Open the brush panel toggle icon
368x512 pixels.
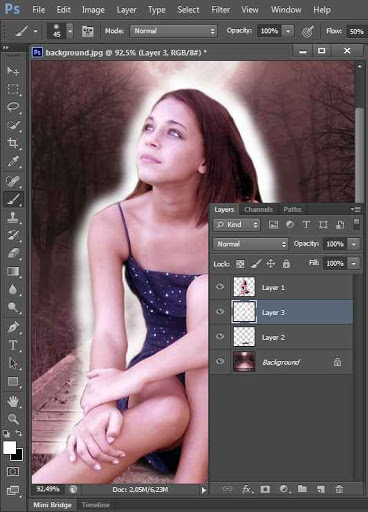[x=88, y=31]
